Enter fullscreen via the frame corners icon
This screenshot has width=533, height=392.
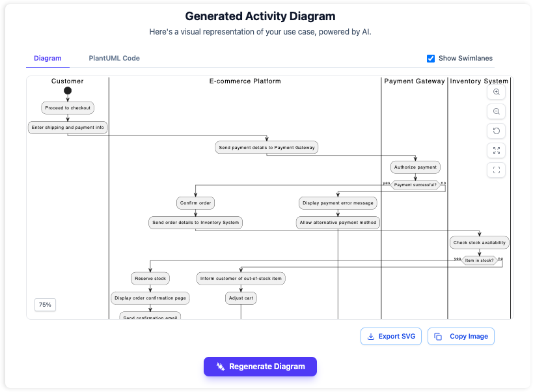(x=496, y=170)
